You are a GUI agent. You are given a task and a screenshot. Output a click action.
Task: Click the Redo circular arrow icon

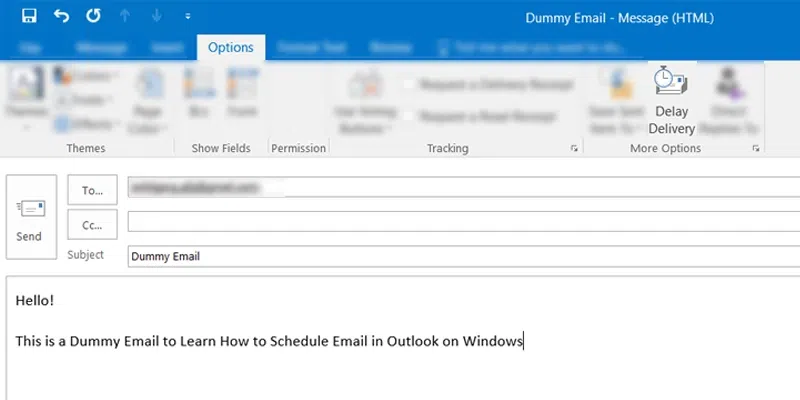click(93, 16)
